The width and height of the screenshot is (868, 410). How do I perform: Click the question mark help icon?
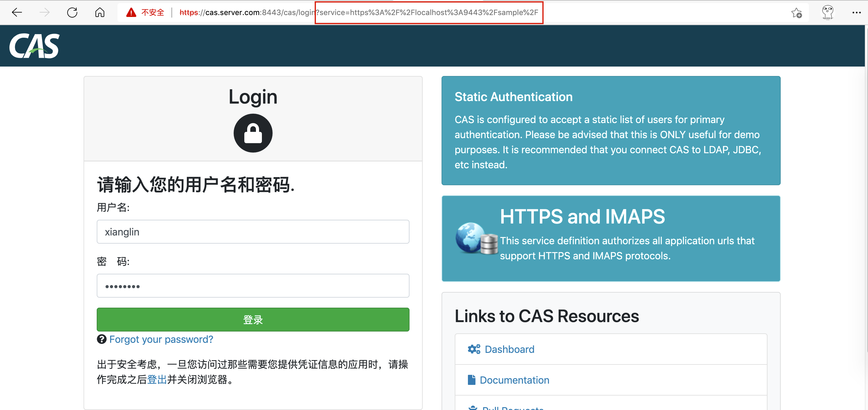point(101,339)
